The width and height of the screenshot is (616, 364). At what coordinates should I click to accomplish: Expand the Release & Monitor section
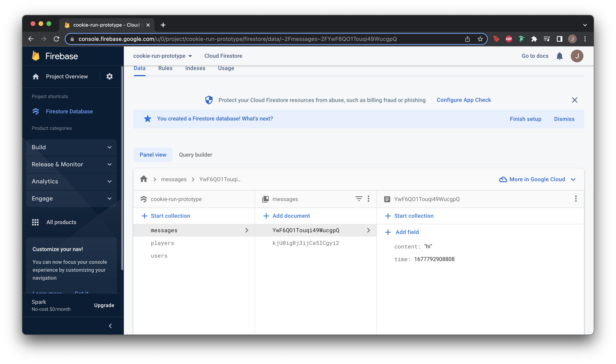[x=71, y=164]
